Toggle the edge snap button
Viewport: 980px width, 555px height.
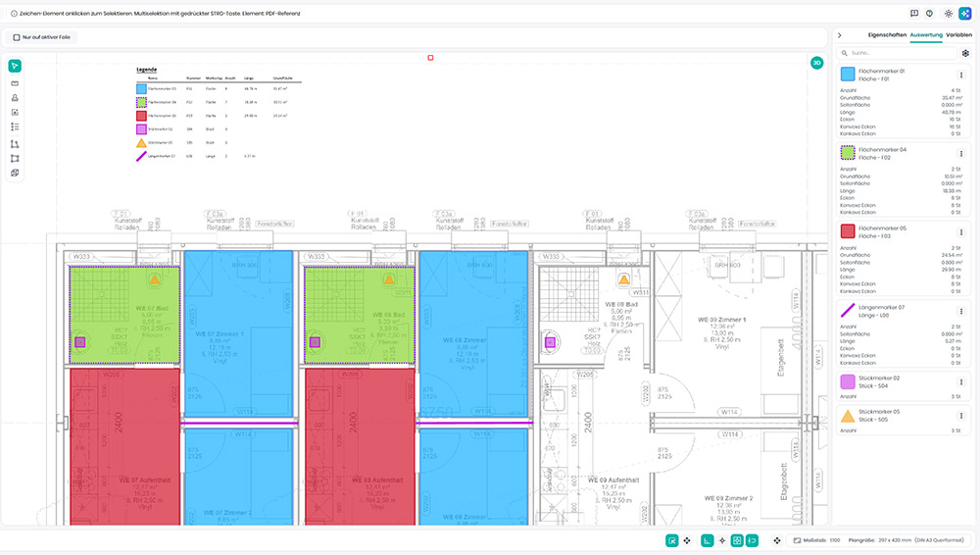tap(752, 540)
